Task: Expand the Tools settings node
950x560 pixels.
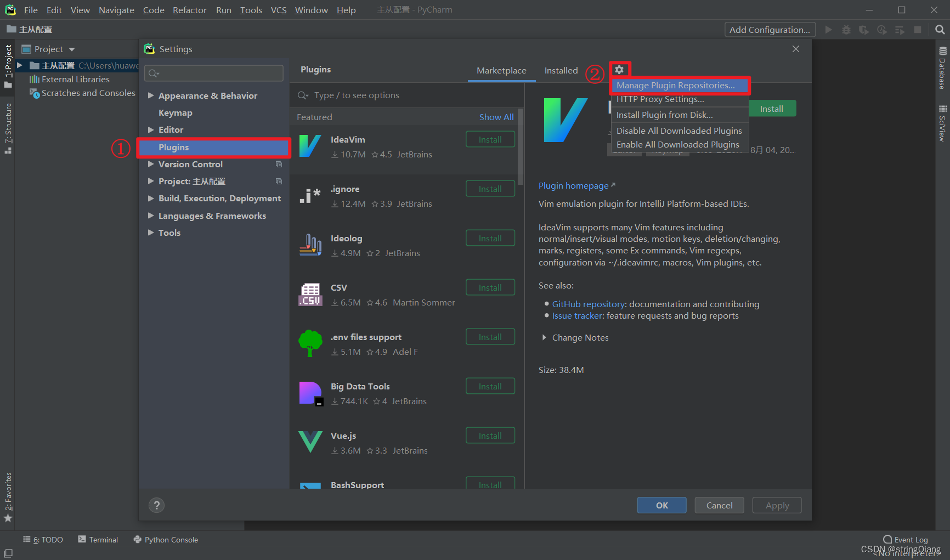Action: [150, 233]
